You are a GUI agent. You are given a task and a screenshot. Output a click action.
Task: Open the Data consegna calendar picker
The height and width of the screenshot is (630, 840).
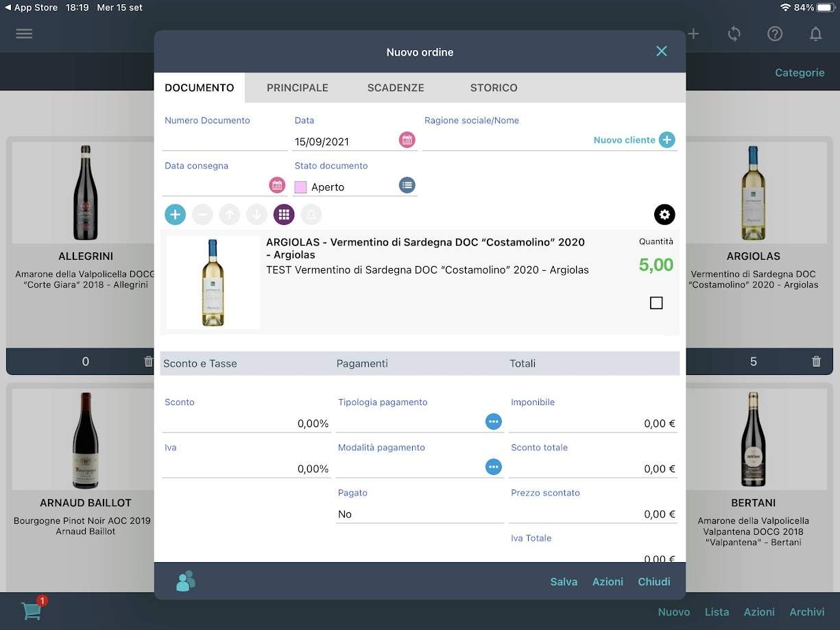point(277,185)
